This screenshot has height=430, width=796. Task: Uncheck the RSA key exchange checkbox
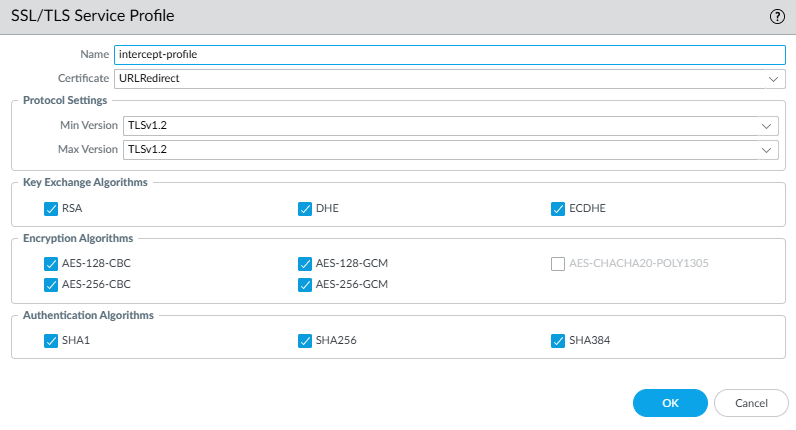[x=51, y=210]
